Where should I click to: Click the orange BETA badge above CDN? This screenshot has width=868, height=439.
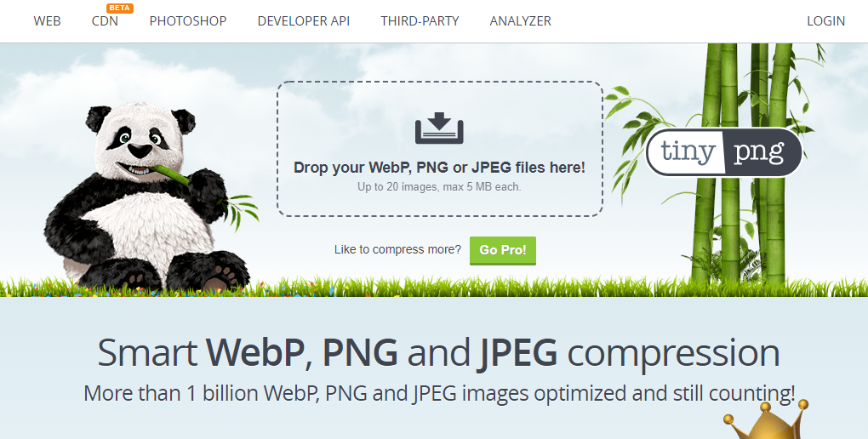tap(120, 9)
